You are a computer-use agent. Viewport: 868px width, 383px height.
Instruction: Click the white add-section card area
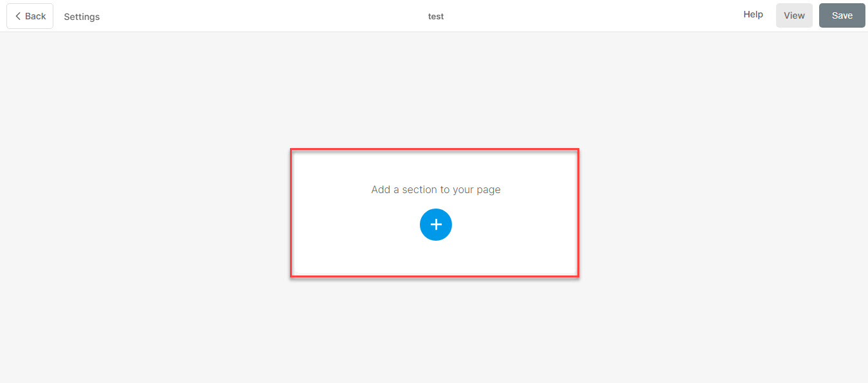click(x=435, y=213)
